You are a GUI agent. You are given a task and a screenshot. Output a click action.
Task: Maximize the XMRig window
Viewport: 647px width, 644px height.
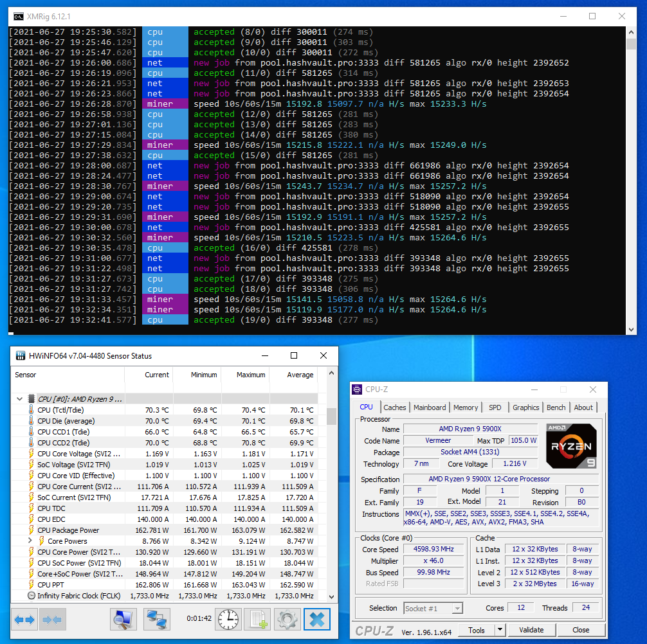point(592,16)
